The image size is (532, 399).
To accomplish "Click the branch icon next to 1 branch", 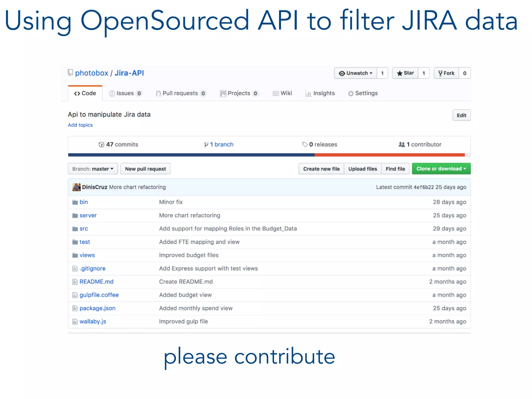I will tap(206, 144).
